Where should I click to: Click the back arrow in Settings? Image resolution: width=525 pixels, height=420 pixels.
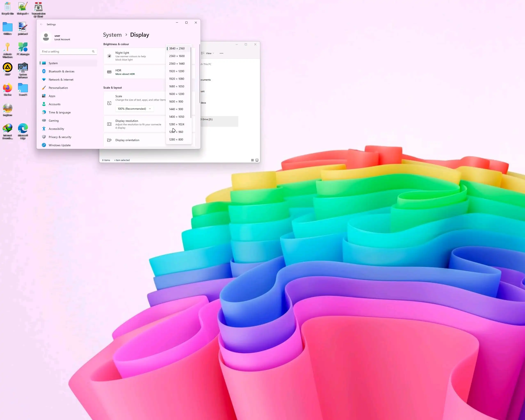[41, 24]
